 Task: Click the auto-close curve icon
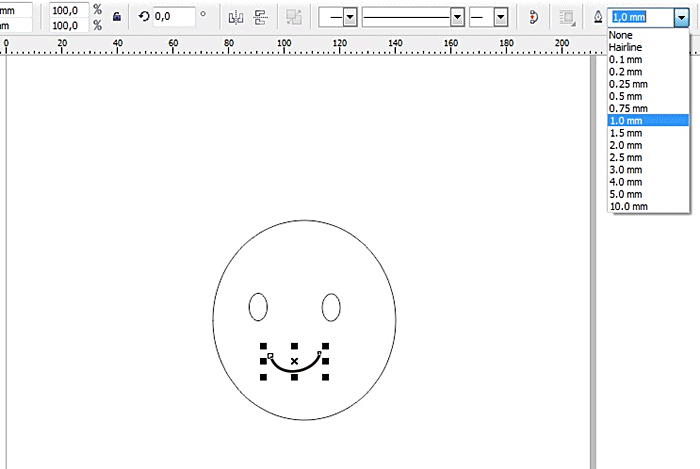click(533, 17)
